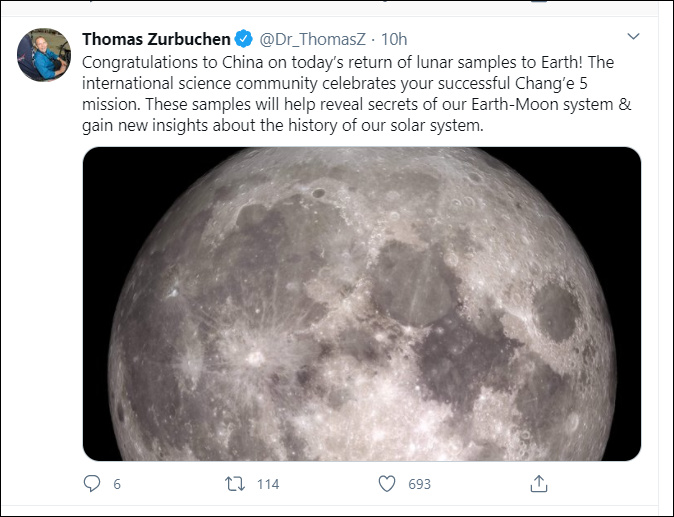
Task: Click the reply speech bubble icon
Action: [92, 484]
